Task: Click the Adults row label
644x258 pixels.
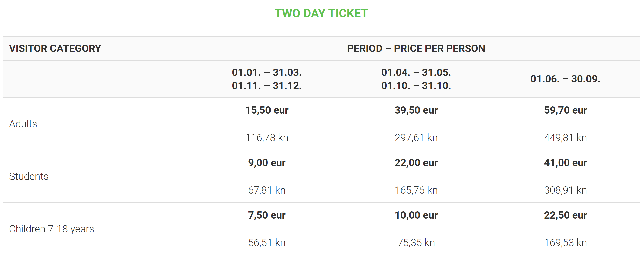Action: [23, 124]
